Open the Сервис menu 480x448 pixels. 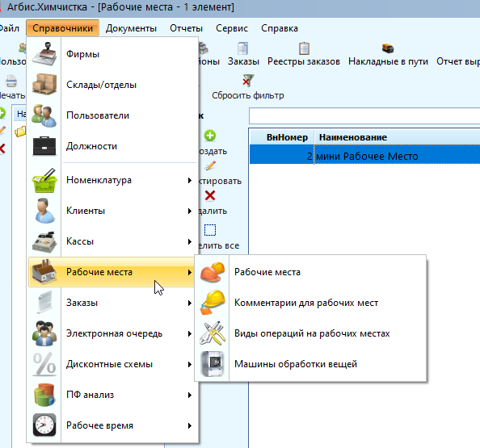[x=232, y=28]
